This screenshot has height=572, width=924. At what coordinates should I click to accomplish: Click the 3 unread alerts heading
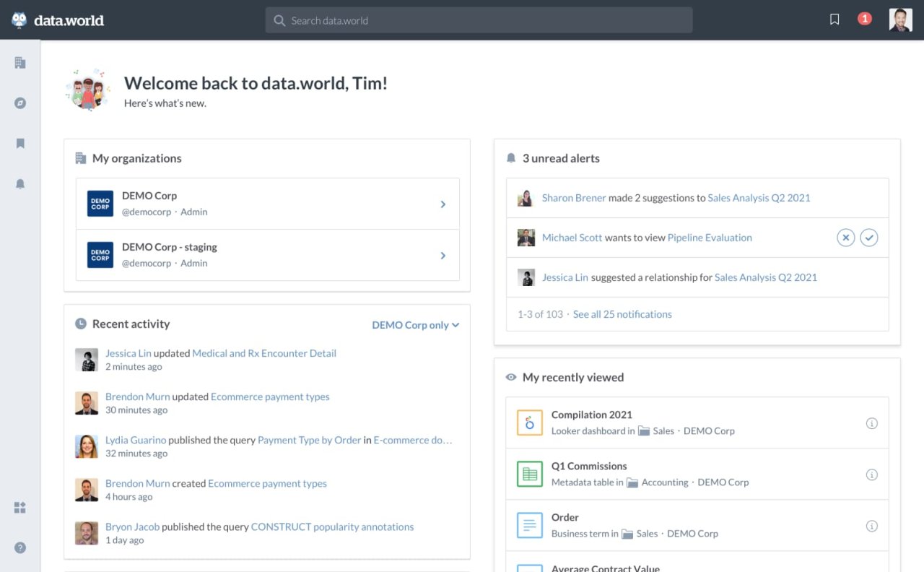tap(561, 158)
